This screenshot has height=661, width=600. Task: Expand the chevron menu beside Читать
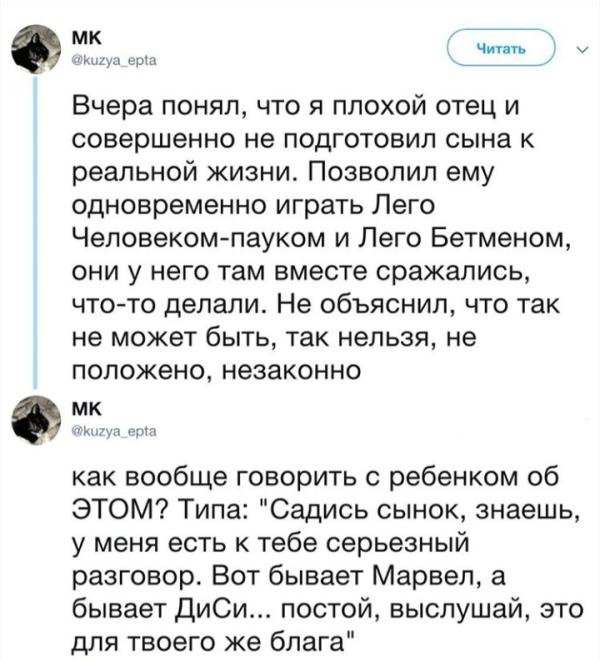[x=582, y=51]
